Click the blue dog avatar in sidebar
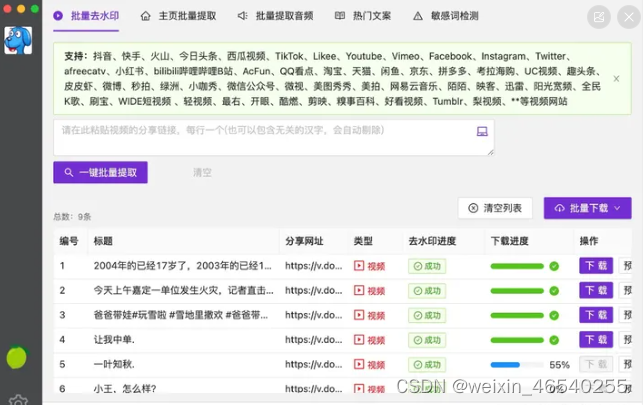Viewport: 643px width, 405px height. coord(18,40)
